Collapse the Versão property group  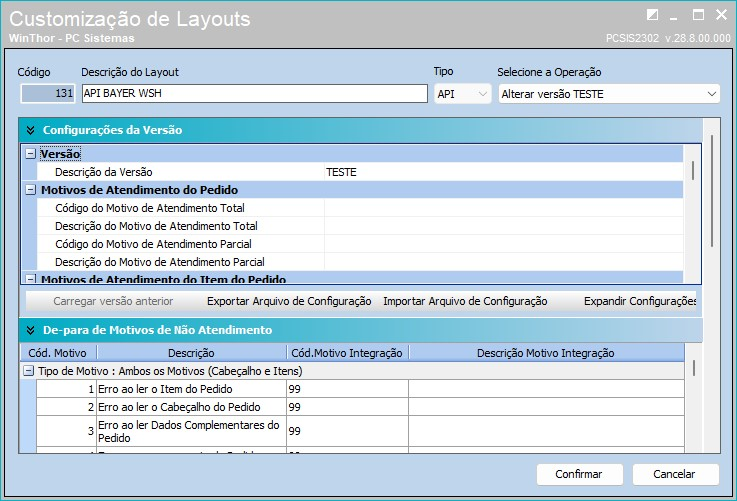[x=31, y=154]
